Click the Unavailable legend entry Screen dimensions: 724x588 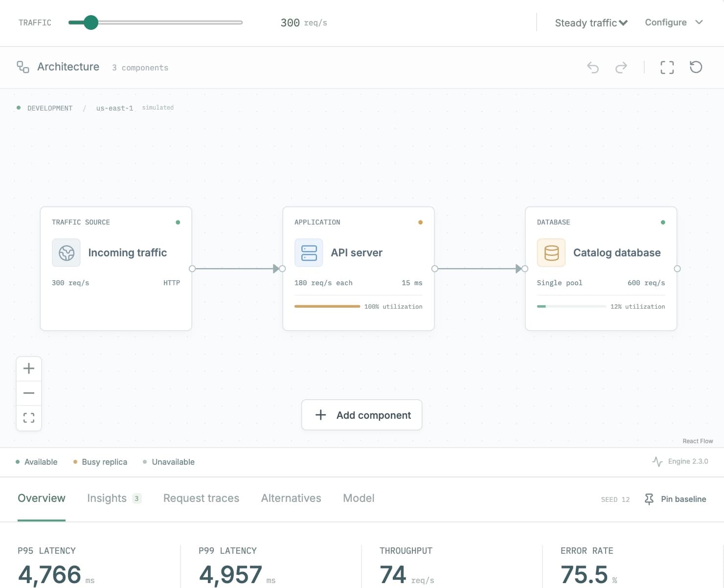169,462
